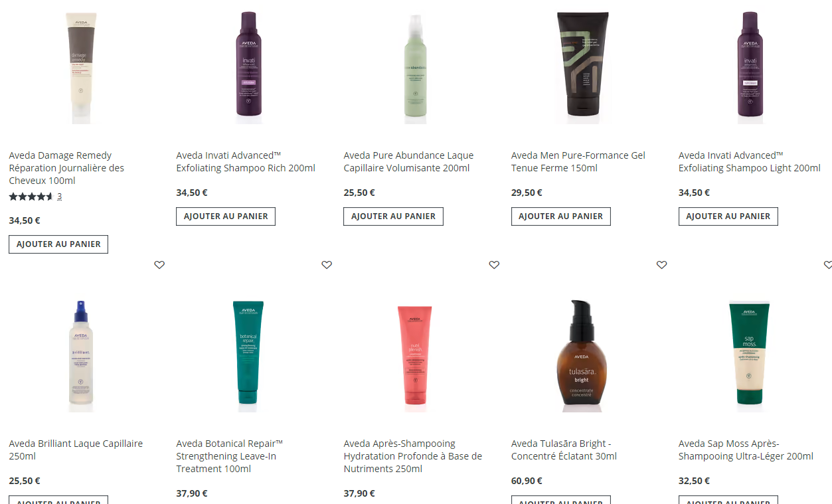This screenshot has height=504, width=832.
Task: Add Brilliant Laque Capillaire to wishlist via heart
Action: pos(159,265)
